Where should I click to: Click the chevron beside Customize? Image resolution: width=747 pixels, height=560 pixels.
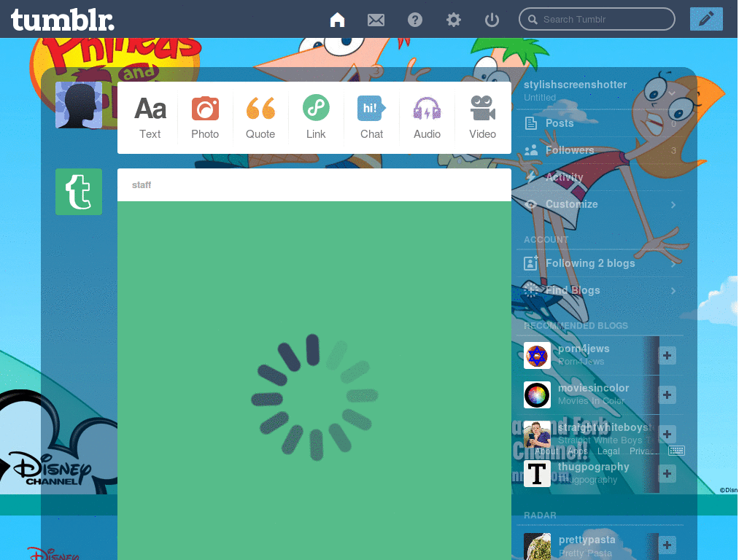coord(673,205)
